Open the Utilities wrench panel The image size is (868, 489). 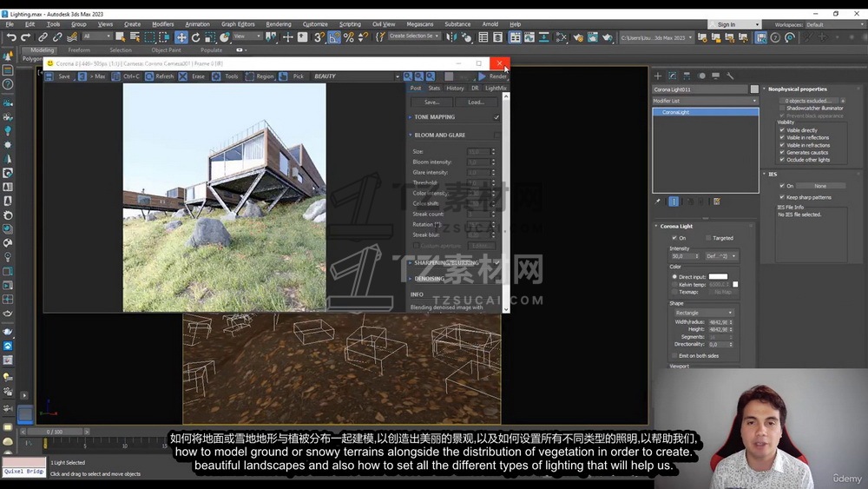point(731,76)
